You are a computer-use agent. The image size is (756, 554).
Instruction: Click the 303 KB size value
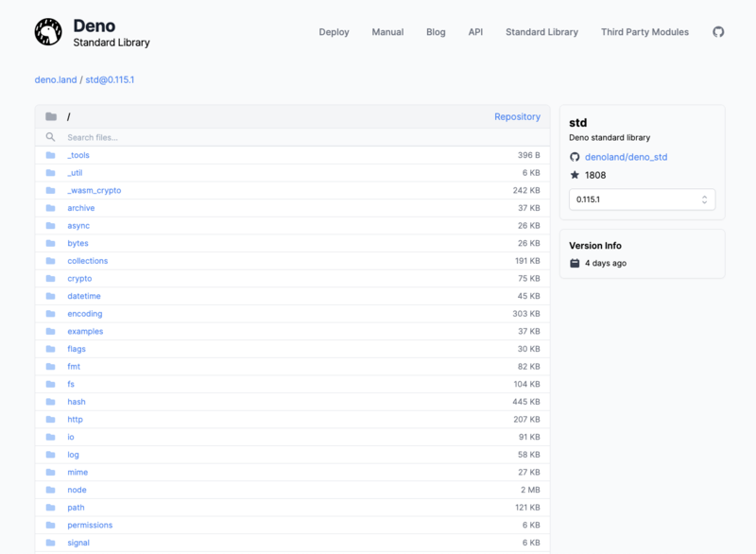click(526, 314)
